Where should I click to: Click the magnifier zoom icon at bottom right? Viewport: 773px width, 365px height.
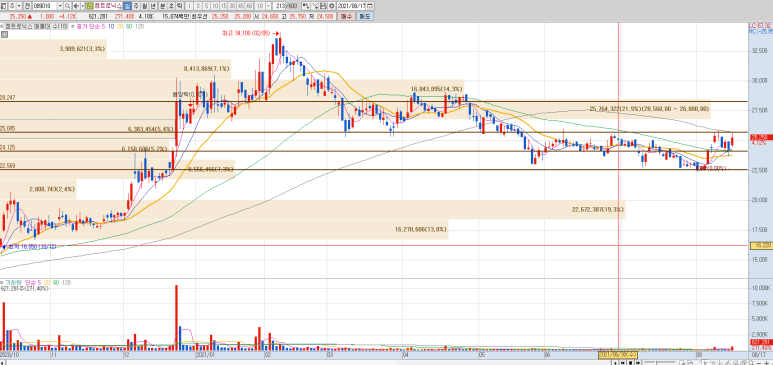coord(751,362)
